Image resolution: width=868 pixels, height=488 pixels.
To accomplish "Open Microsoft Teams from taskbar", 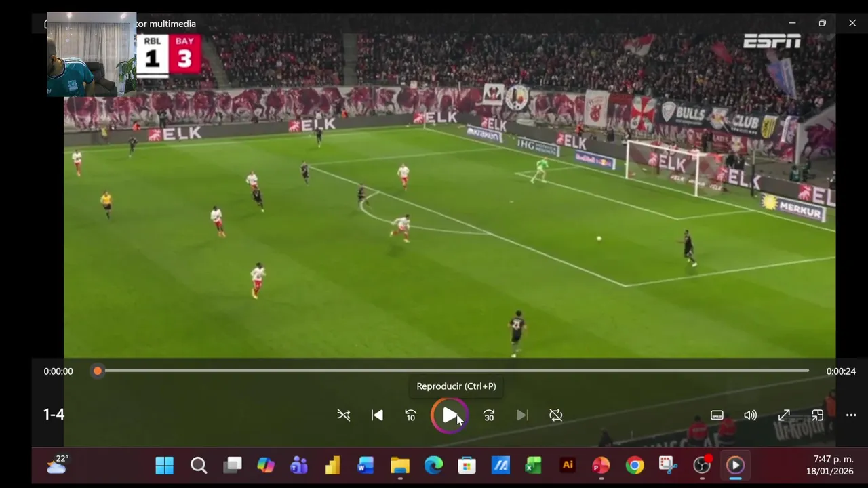I will [x=298, y=466].
